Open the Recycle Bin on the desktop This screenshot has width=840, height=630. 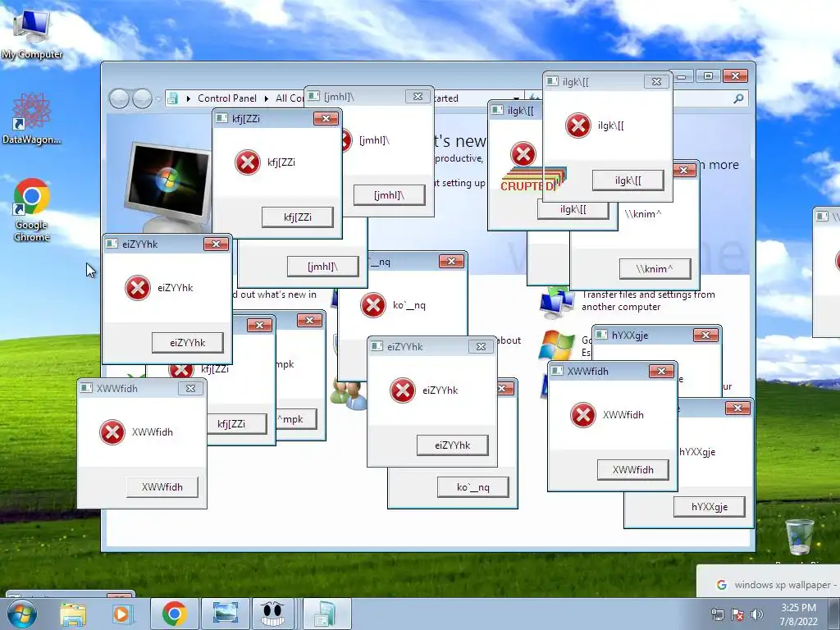pos(799,536)
